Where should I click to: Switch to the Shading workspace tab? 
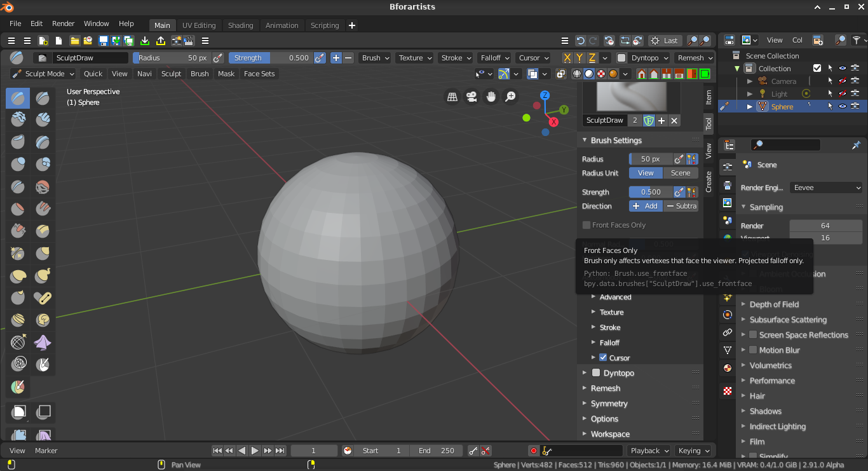tap(241, 25)
